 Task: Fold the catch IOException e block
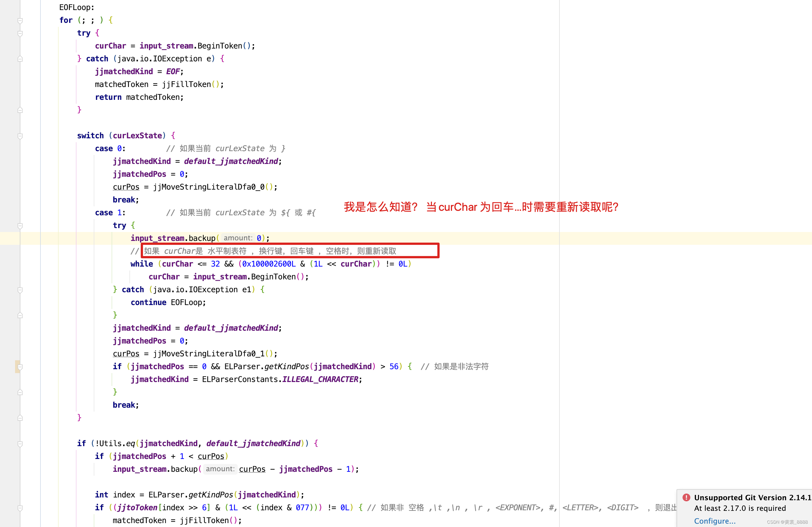[x=20, y=59]
